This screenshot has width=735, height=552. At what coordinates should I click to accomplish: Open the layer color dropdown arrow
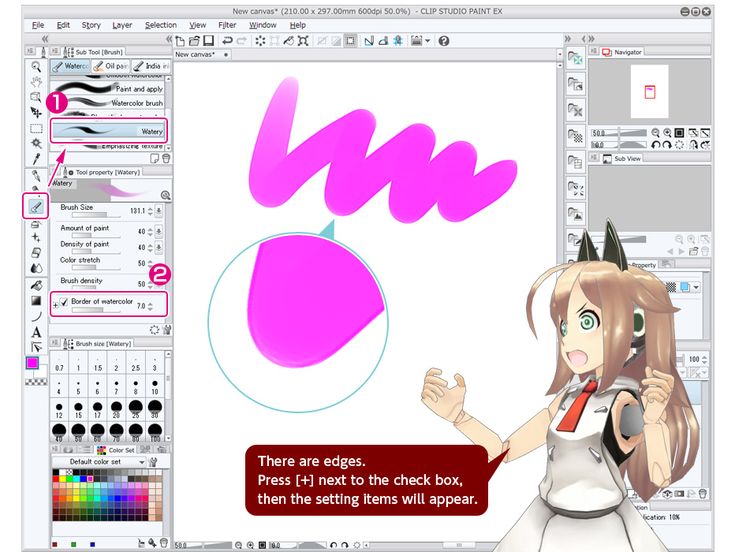(697, 287)
